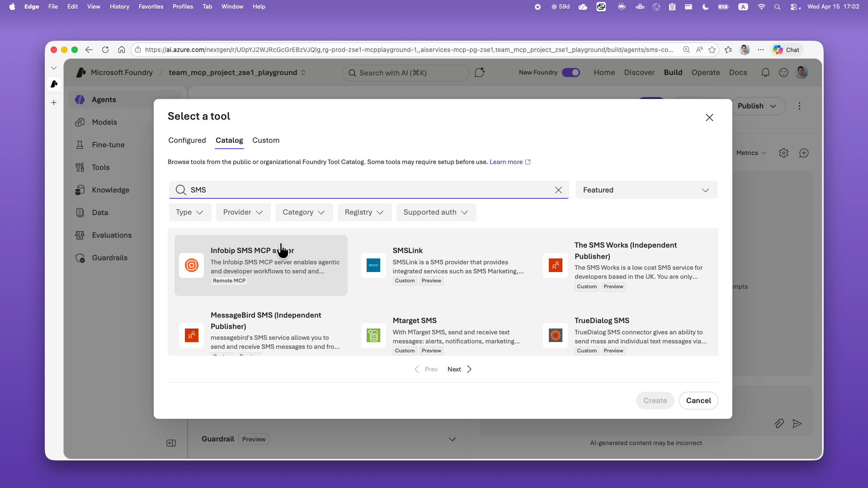
Task: Expand the Supported auth filter
Action: coord(436,212)
